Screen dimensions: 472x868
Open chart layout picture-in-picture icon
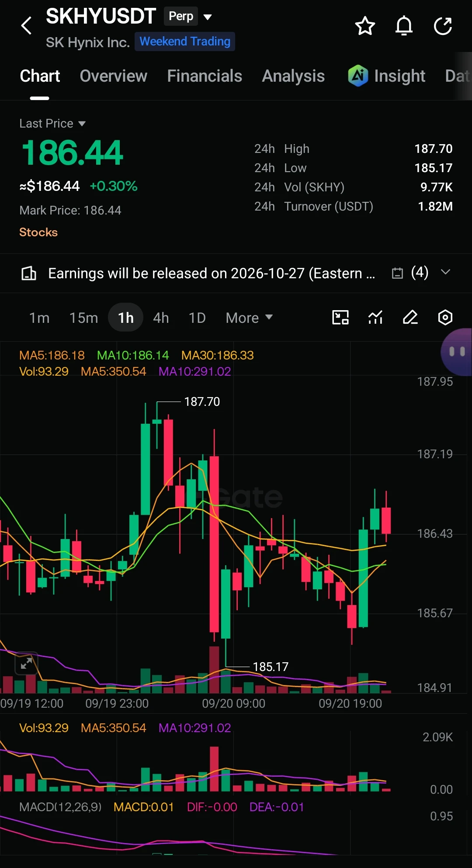click(x=340, y=318)
